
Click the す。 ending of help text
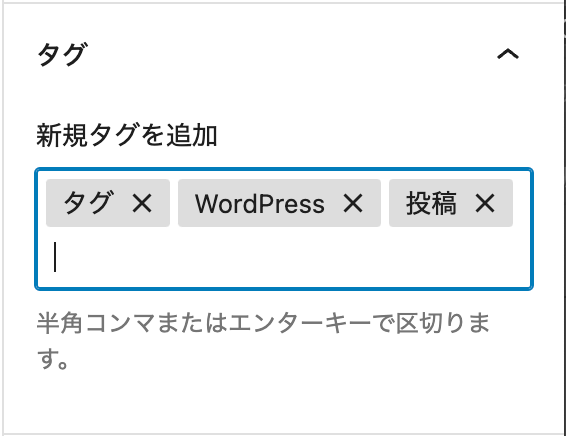[x=52, y=359]
